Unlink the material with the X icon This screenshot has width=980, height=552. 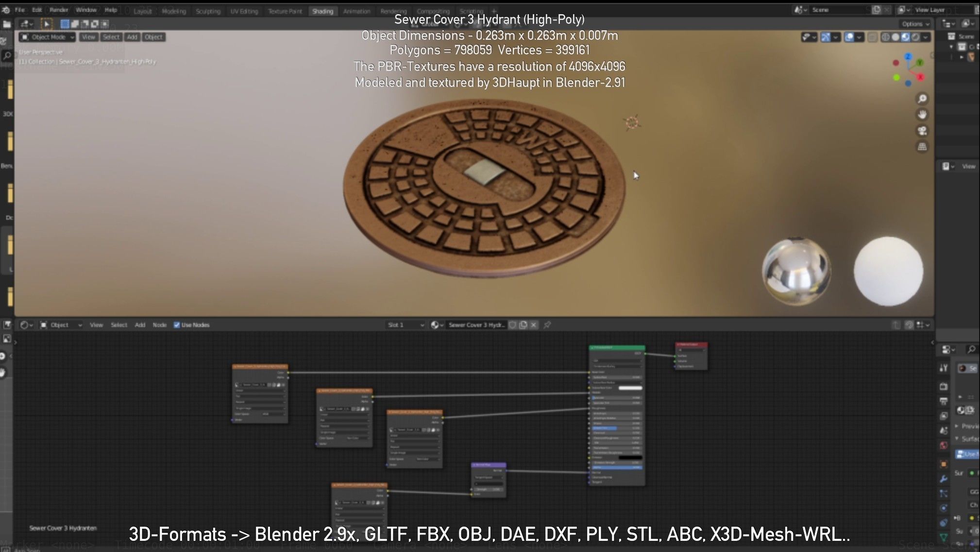tap(534, 325)
